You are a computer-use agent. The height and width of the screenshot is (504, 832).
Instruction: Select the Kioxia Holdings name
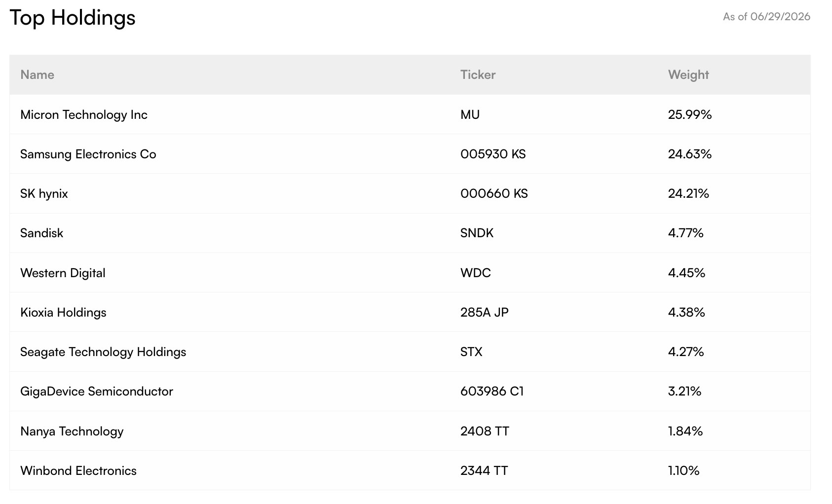click(x=63, y=313)
